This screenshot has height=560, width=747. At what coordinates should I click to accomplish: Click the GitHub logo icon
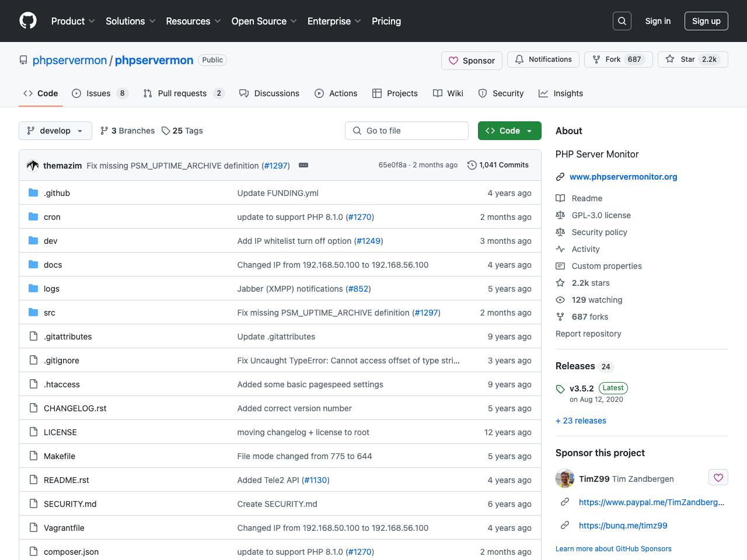(x=28, y=21)
